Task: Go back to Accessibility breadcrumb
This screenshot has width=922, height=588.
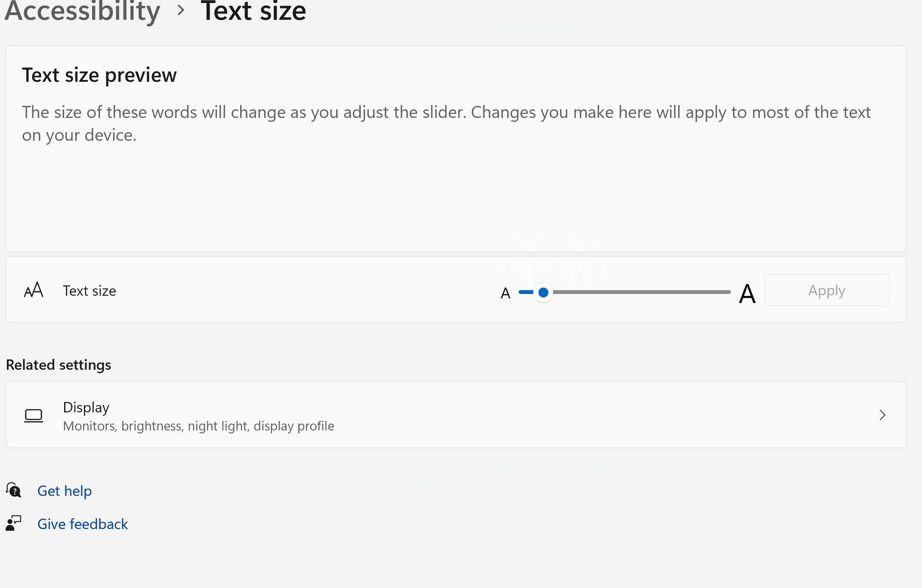Action: 83,10
